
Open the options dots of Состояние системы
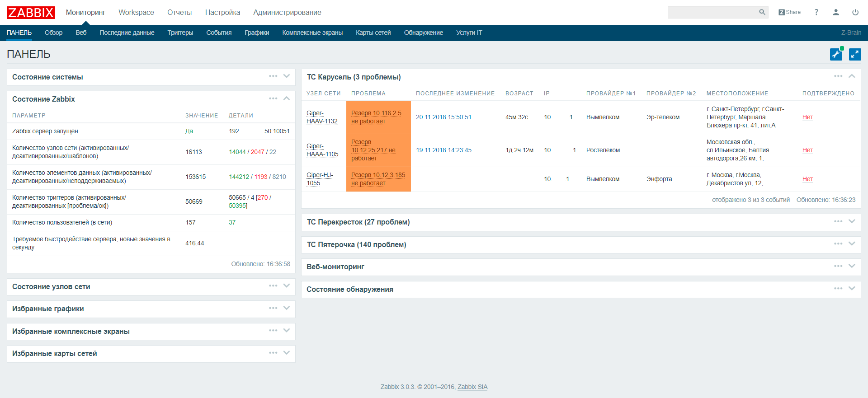(x=273, y=76)
